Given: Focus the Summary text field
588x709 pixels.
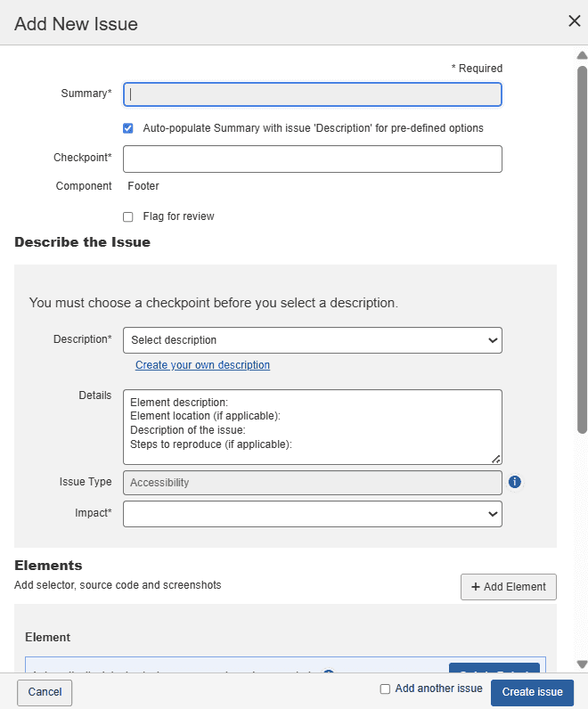Looking at the screenshot, I should point(312,94).
